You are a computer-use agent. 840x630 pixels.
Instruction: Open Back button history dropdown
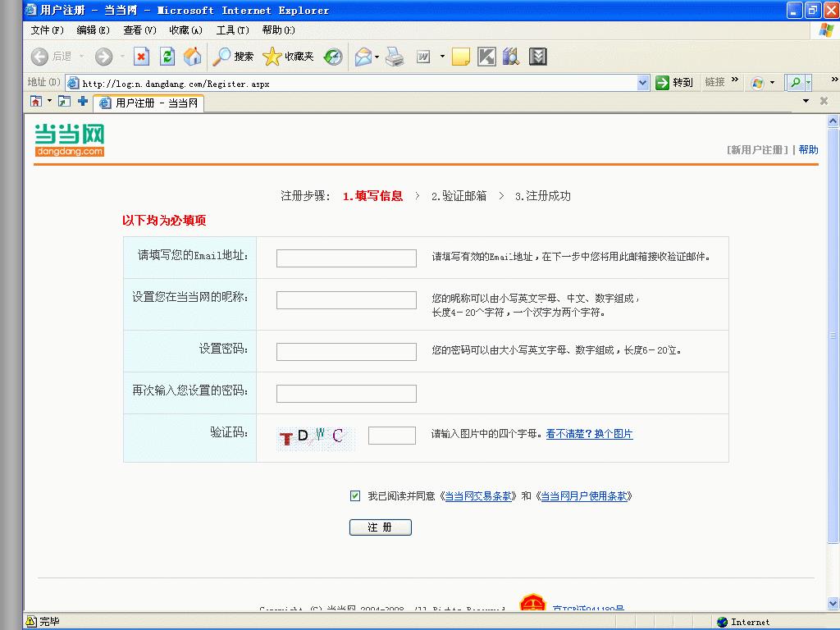81,57
